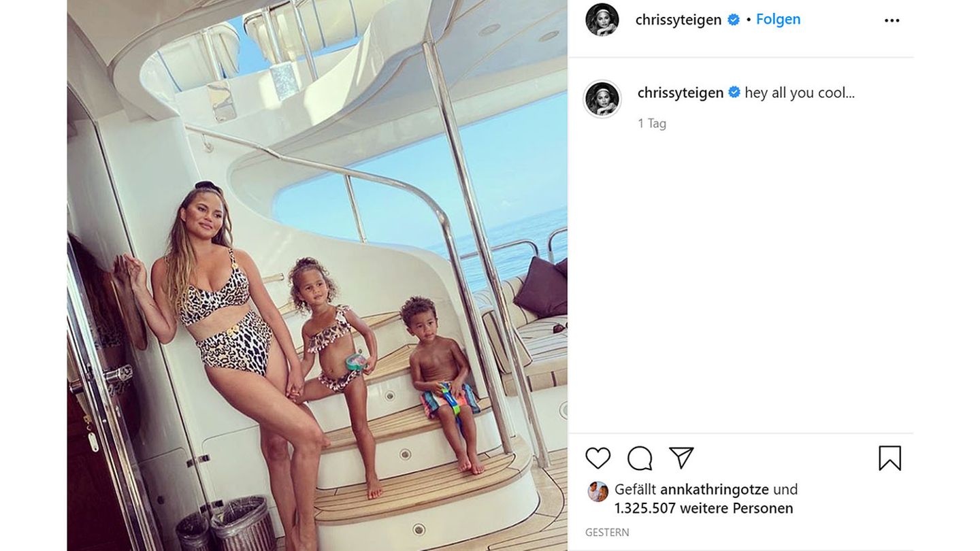Open the small liker avatar next to Gefällt
This screenshot has height=551, width=980.
point(598,491)
